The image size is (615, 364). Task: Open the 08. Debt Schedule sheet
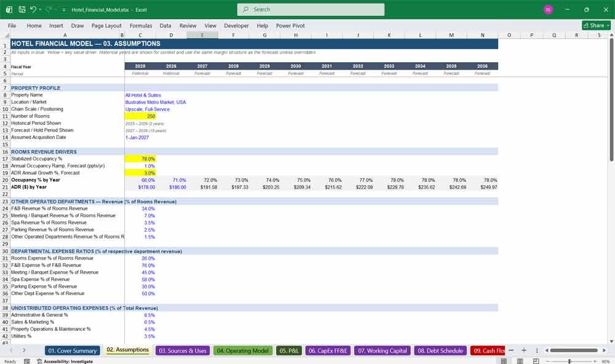(x=440, y=350)
